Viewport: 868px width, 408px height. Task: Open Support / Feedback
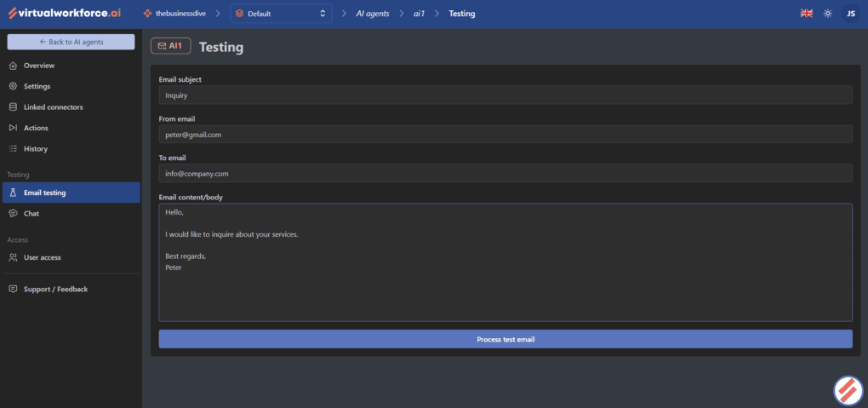[x=71, y=290]
